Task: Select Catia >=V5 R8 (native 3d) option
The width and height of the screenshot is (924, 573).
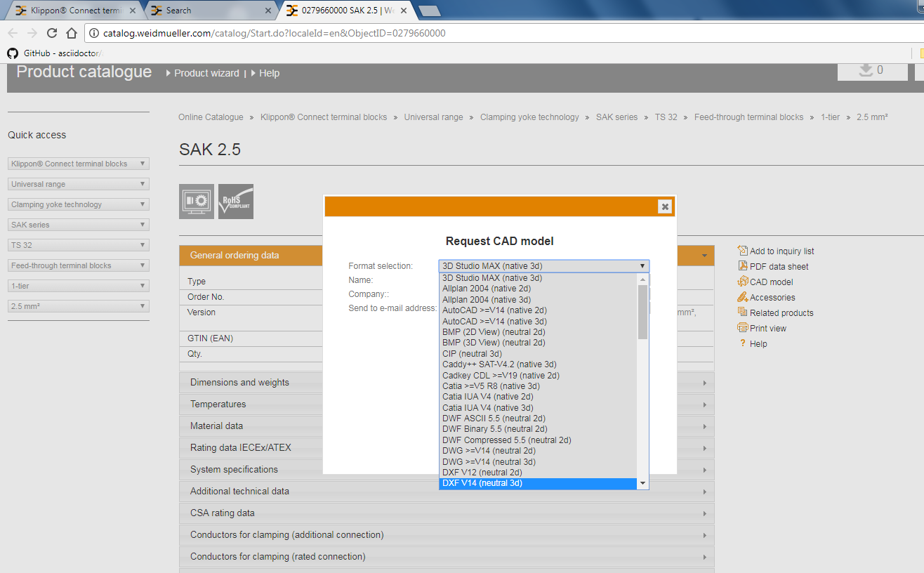Action: 538,386
